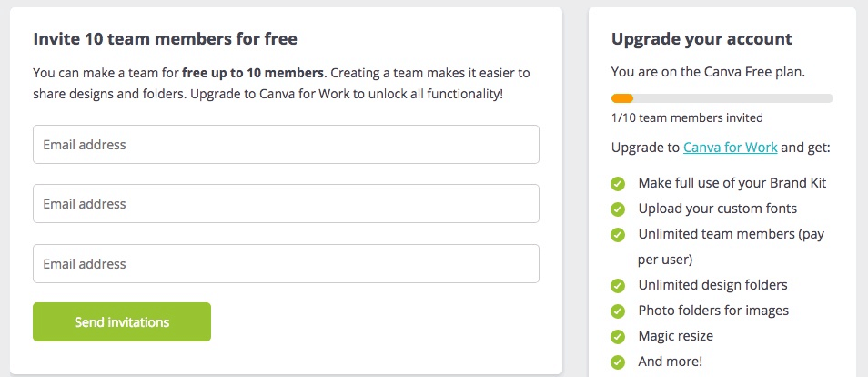868x377 pixels.
Task: Select the last Email address input box
Action: point(287,263)
